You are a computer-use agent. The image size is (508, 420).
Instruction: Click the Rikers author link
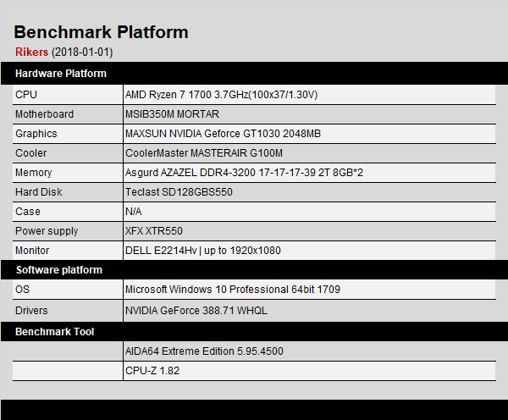pyautogui.click(x=32, y=52)
